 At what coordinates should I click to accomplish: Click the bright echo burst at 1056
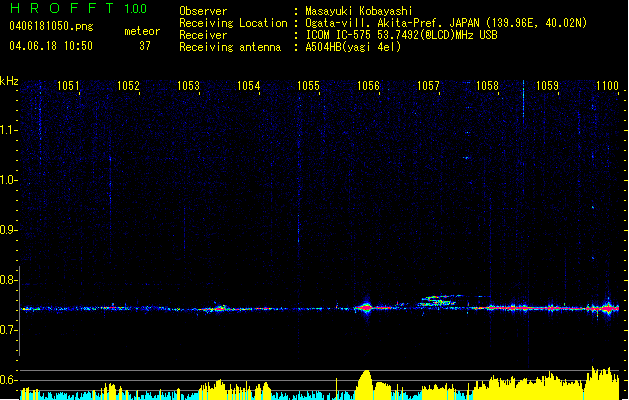(x=366, y=308)
